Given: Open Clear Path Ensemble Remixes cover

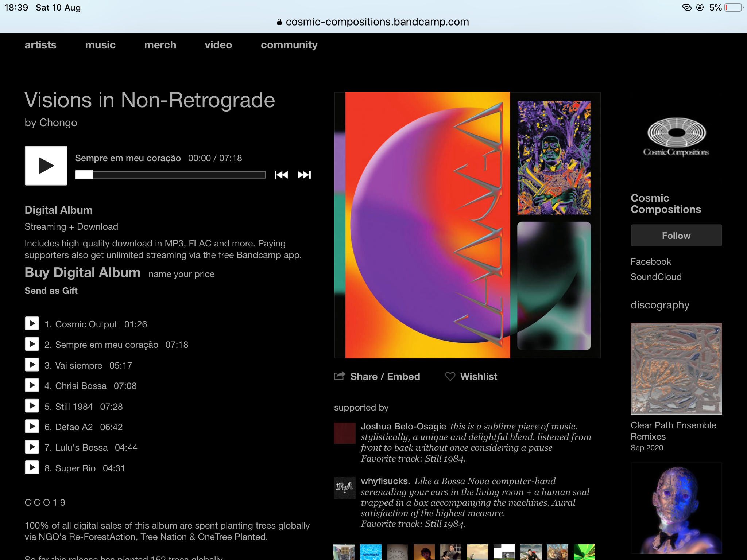Looking at the screenshot, I should tap(676, 369).
